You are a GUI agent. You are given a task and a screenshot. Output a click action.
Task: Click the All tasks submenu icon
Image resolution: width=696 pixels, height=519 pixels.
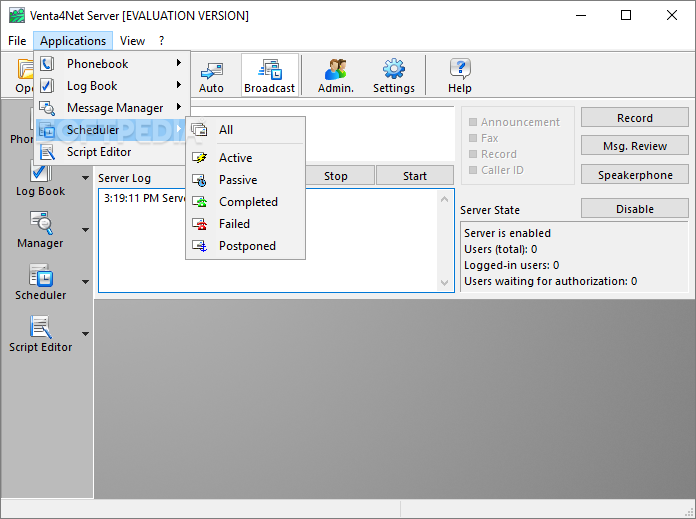[x=199, y=130]
